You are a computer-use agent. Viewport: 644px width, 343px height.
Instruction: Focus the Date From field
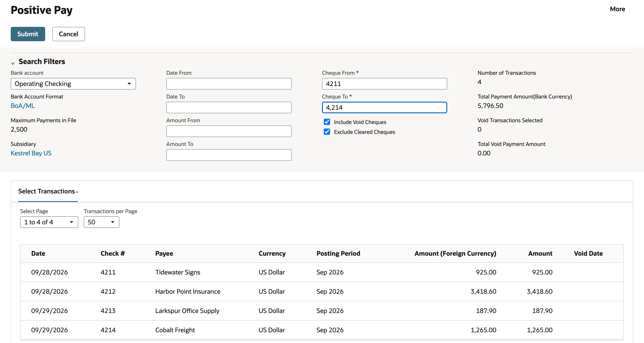pos(229,84)
